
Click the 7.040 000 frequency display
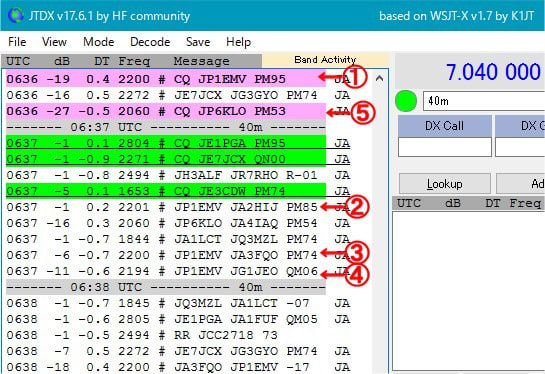coord(493,72)
